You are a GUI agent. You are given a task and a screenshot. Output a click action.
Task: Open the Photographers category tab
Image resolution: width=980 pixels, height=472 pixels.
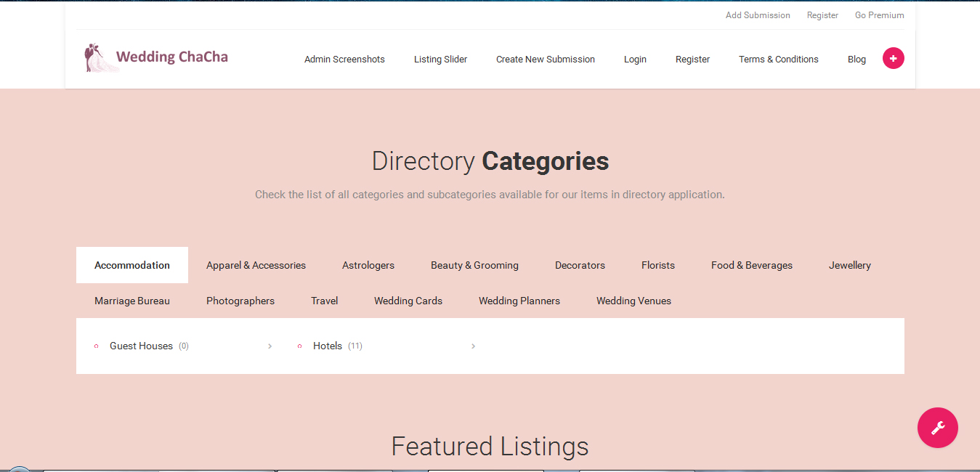point(240,301)
